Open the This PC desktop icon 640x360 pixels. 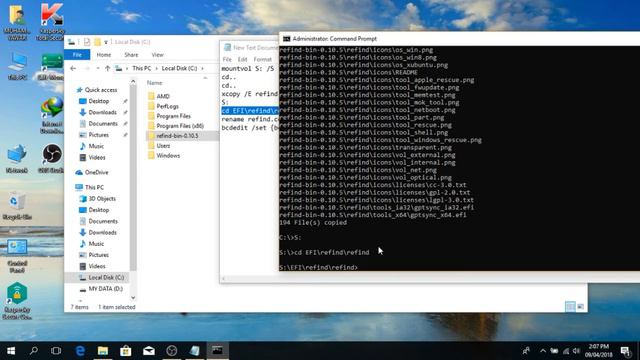pos(17,65)
